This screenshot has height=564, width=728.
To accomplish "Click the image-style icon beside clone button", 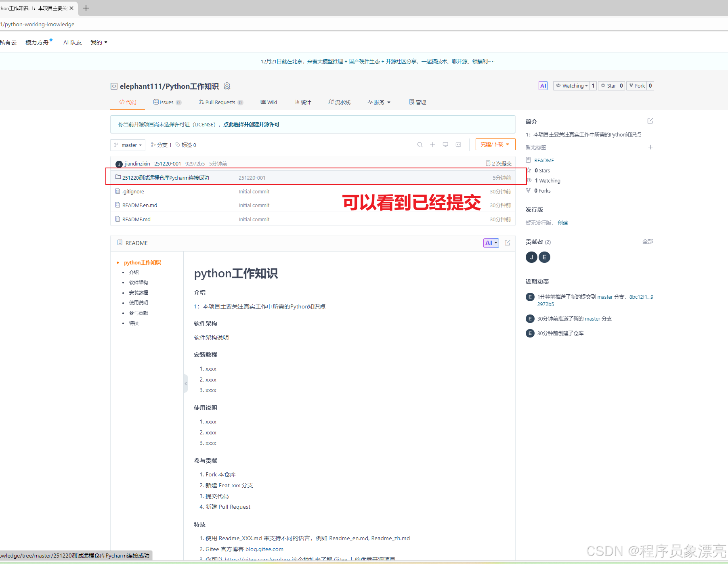I will pos(458,145).
